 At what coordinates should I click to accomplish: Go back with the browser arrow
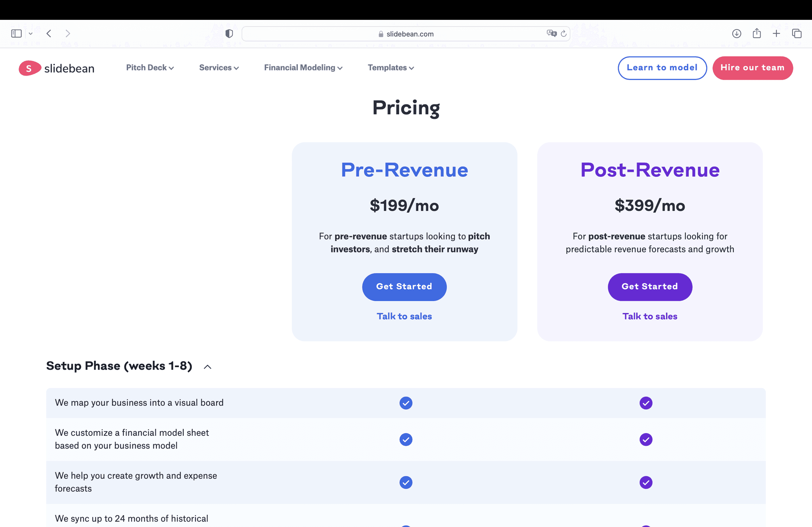point(49,34)
